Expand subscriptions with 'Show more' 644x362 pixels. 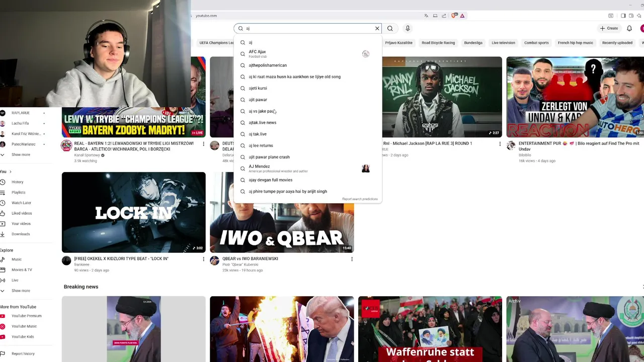point(21,155)
